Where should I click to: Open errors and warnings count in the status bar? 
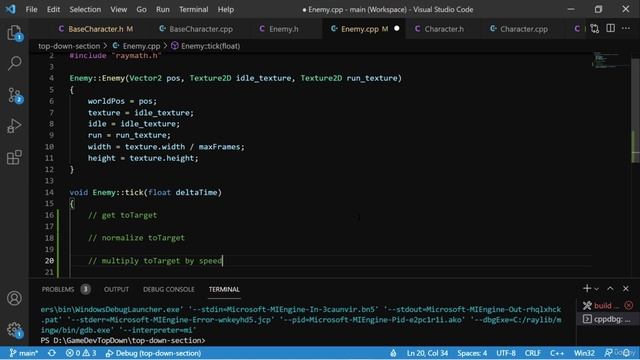81,353
